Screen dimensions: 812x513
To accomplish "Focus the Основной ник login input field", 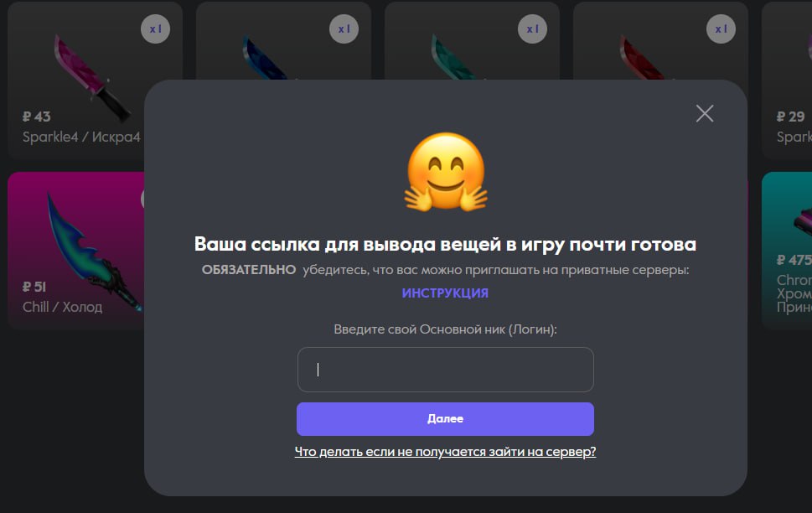I will point(445,370).
